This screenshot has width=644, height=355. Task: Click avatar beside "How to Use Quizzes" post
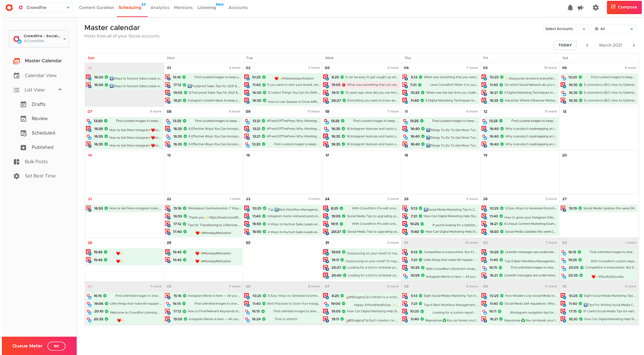[x=247, y=101]
